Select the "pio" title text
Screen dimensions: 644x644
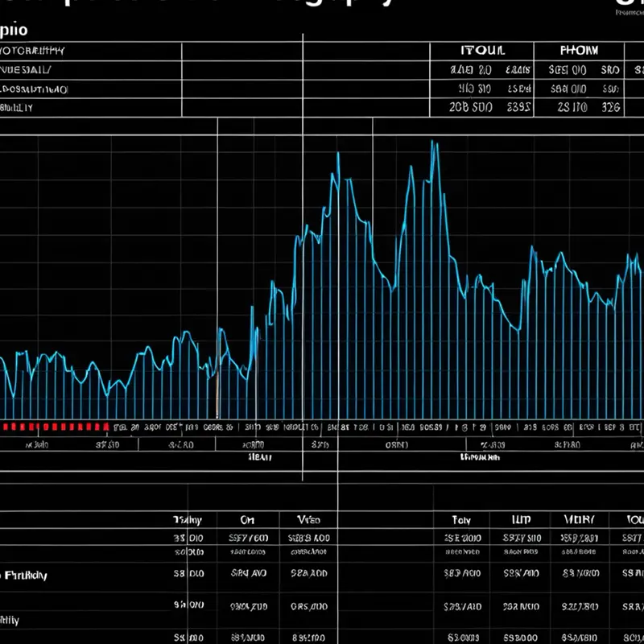14,30
